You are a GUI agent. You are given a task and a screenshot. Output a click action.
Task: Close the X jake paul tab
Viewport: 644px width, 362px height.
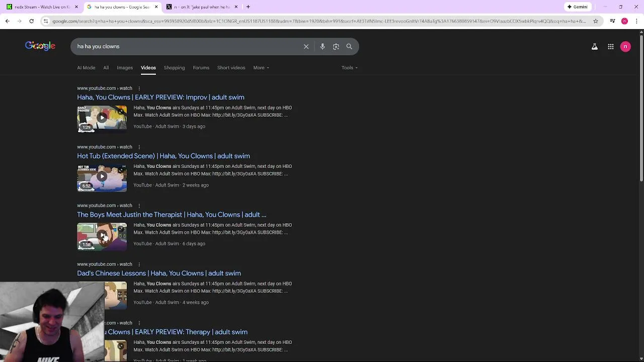pyautogui.click(x=236, y=7)
